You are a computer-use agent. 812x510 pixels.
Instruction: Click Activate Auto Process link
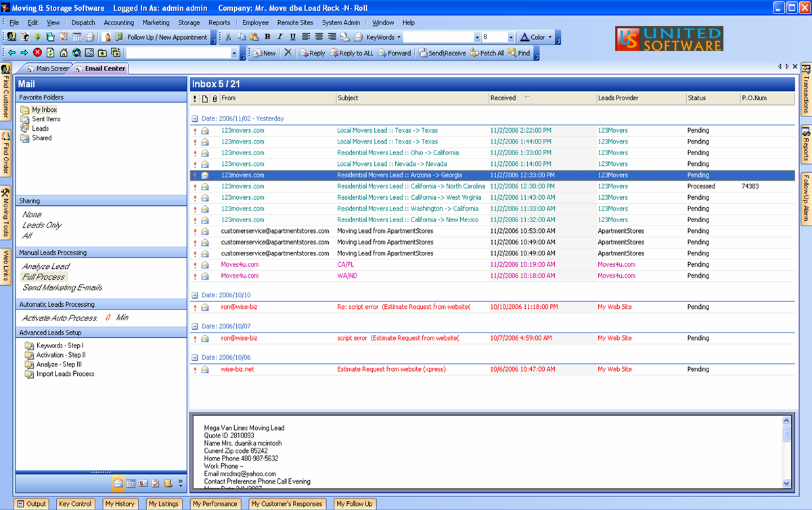tap(60, 318)
